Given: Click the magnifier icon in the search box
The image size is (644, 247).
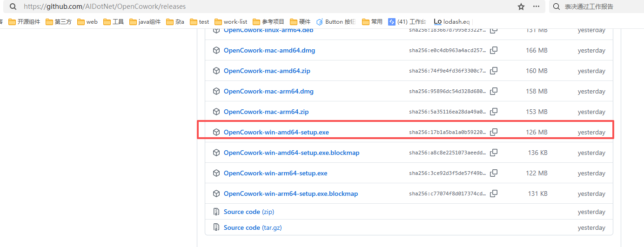Looking at the screenshot, I should point(557,7).
